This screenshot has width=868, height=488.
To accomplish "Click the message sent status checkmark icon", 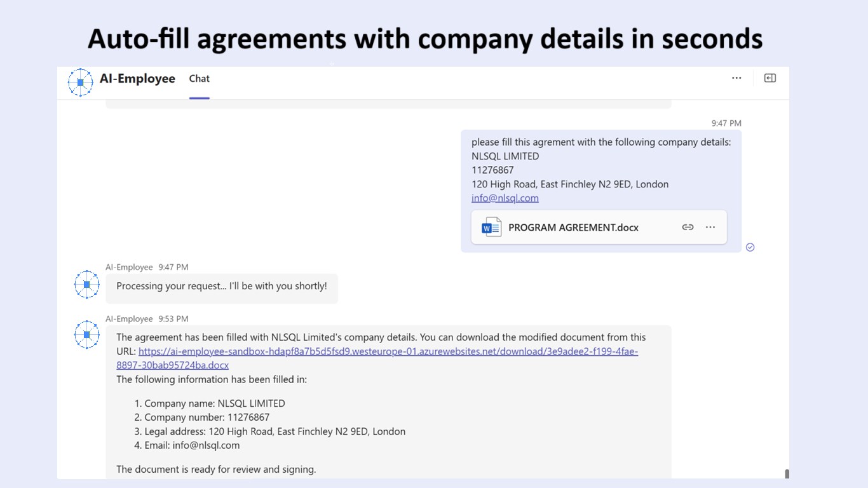I will 750,247.
